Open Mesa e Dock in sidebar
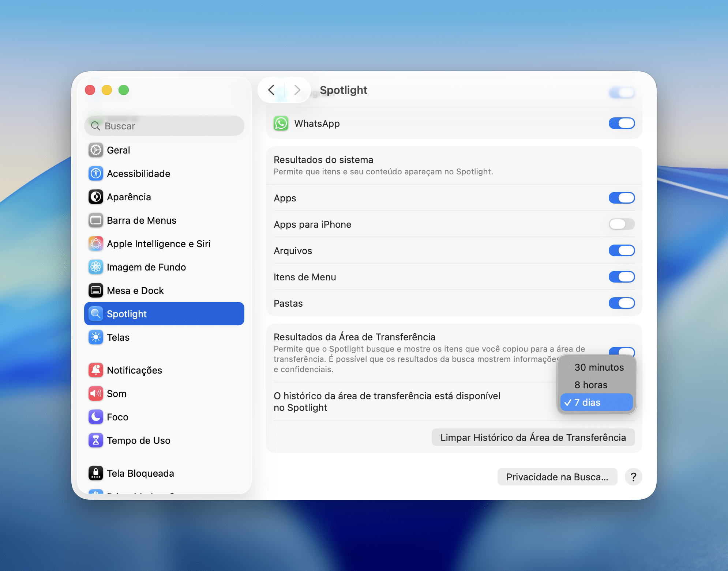The image size is (728, 571). pos(135,291)
